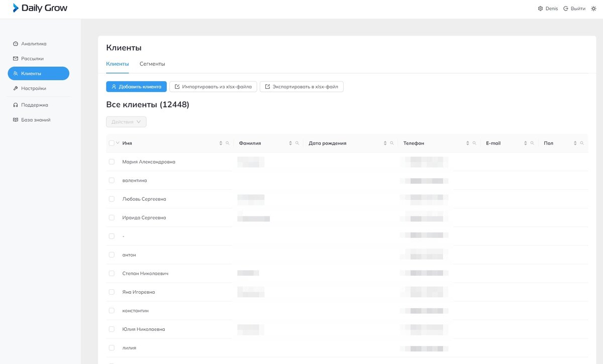Screen dimensions: 603x364
Task: Check the box for лилия
Action: pyautogui.click(x=112, y=347)
